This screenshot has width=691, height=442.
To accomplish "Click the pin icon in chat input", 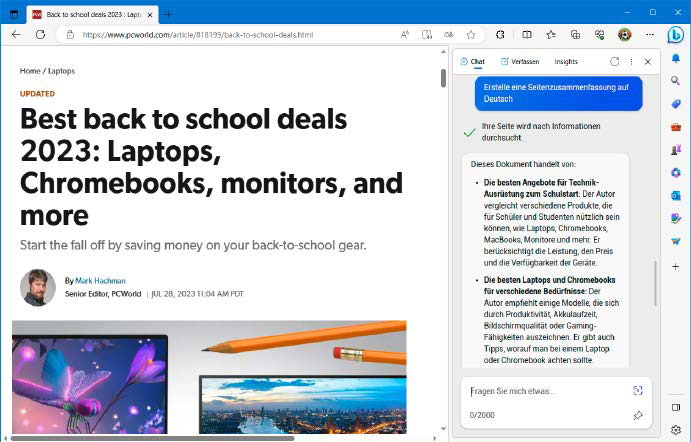I will 638,415.
